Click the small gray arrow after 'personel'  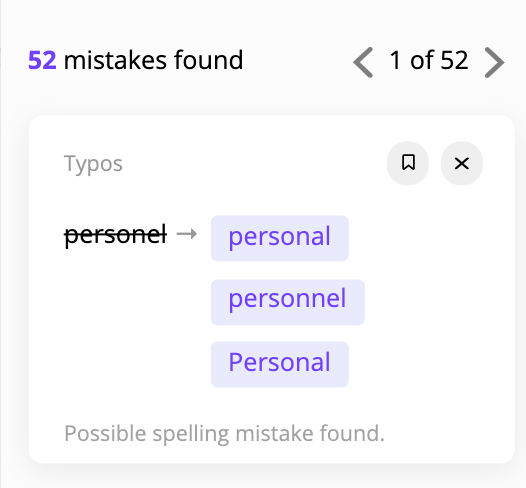(x=187, y=234)
